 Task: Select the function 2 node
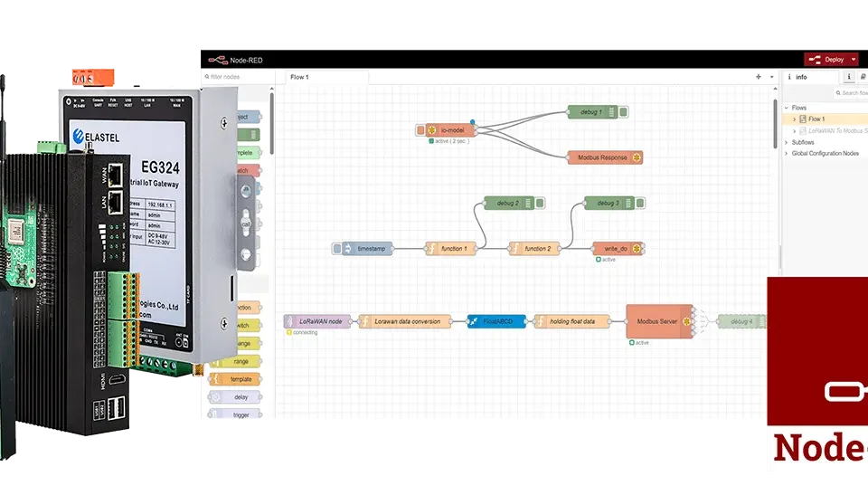534,249
